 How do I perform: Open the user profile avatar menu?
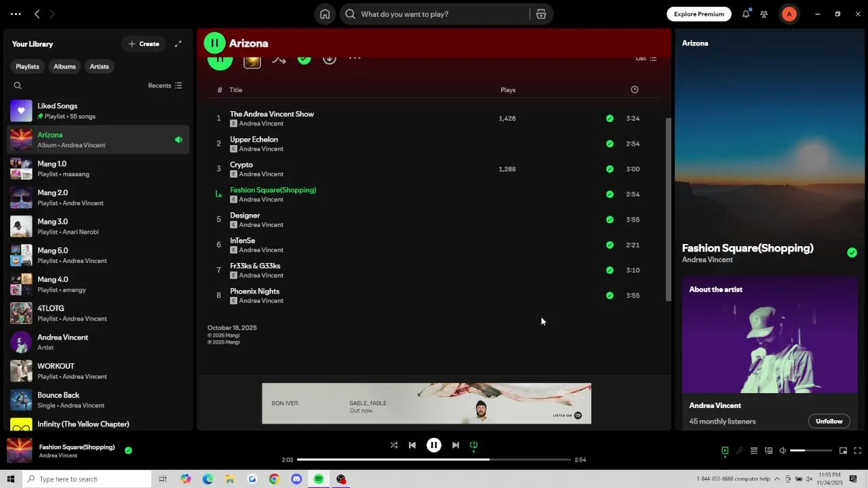coord(789,14)
